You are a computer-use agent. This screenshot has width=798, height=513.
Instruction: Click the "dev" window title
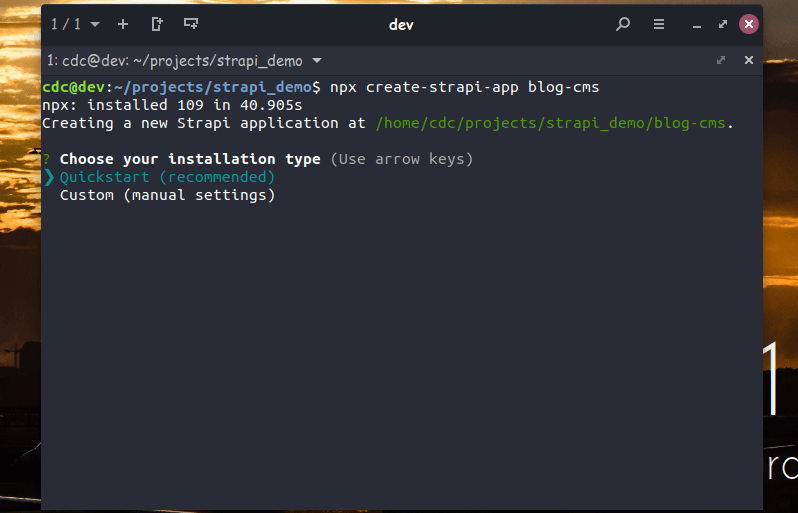click(401, 24)
